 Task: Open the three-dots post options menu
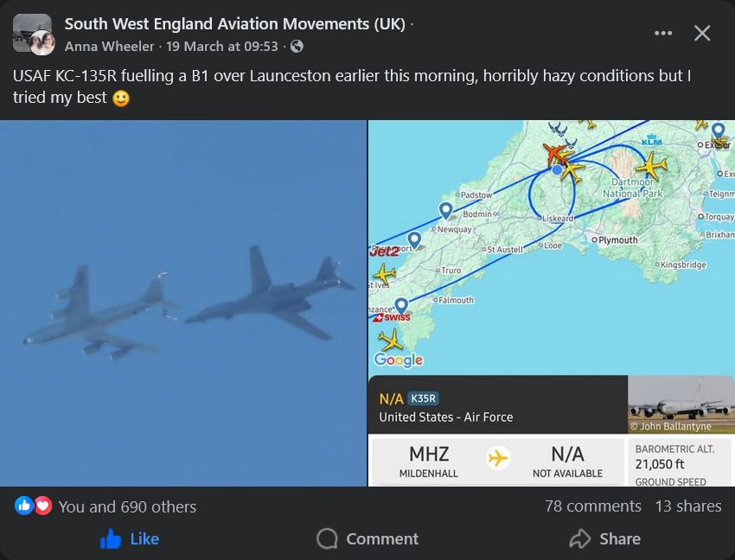663,33
